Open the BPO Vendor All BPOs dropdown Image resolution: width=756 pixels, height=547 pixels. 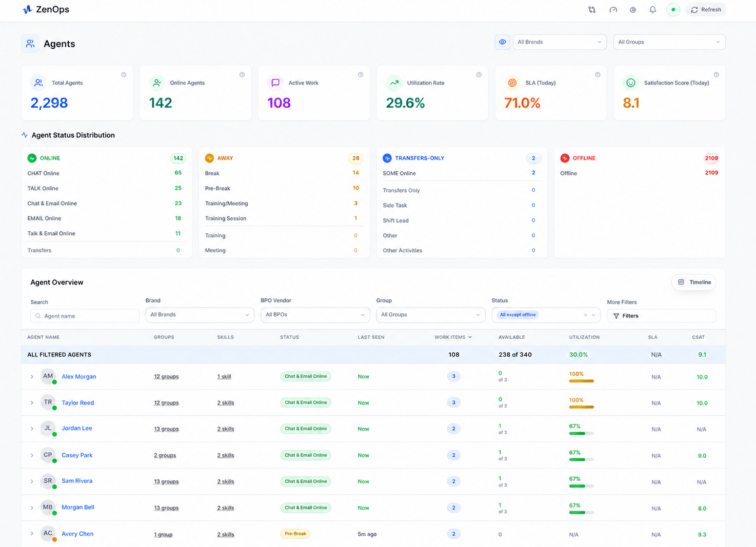[x=315, y=315]
